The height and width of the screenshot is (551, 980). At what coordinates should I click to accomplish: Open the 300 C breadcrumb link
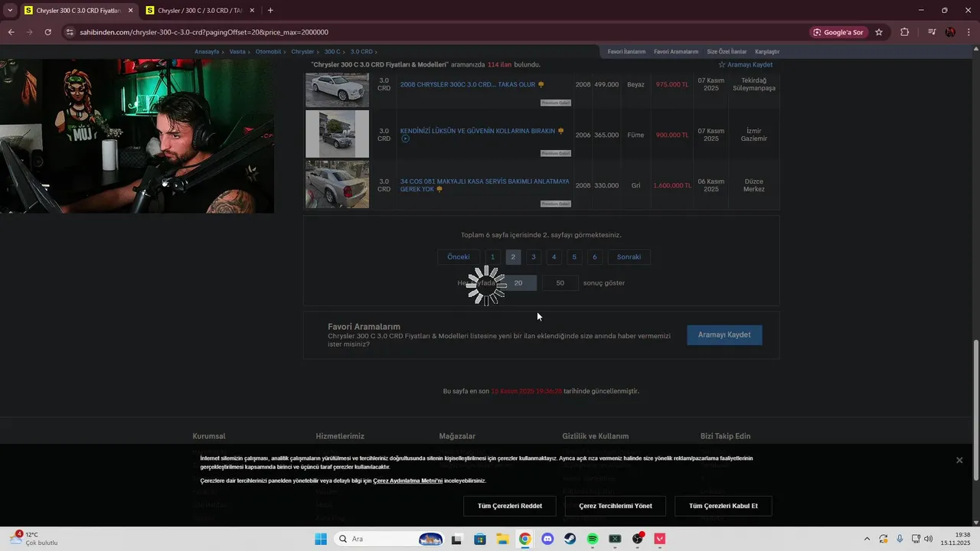click(x=332, y=51)
